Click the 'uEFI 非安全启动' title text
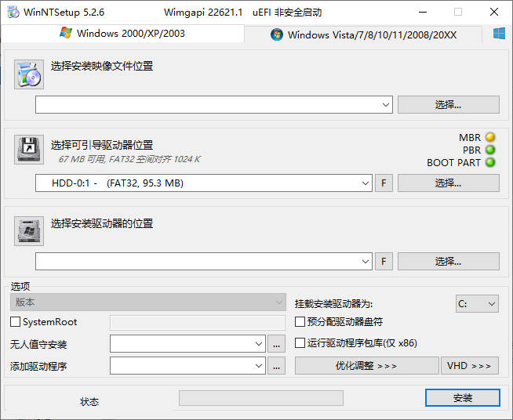Viewport: 513px width, 420px height. coord(287,13)
